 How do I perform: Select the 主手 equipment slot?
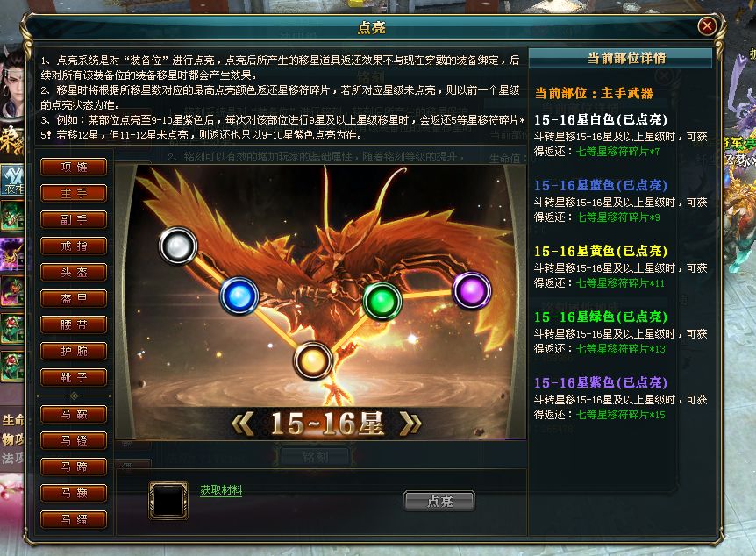coord(74,193)
